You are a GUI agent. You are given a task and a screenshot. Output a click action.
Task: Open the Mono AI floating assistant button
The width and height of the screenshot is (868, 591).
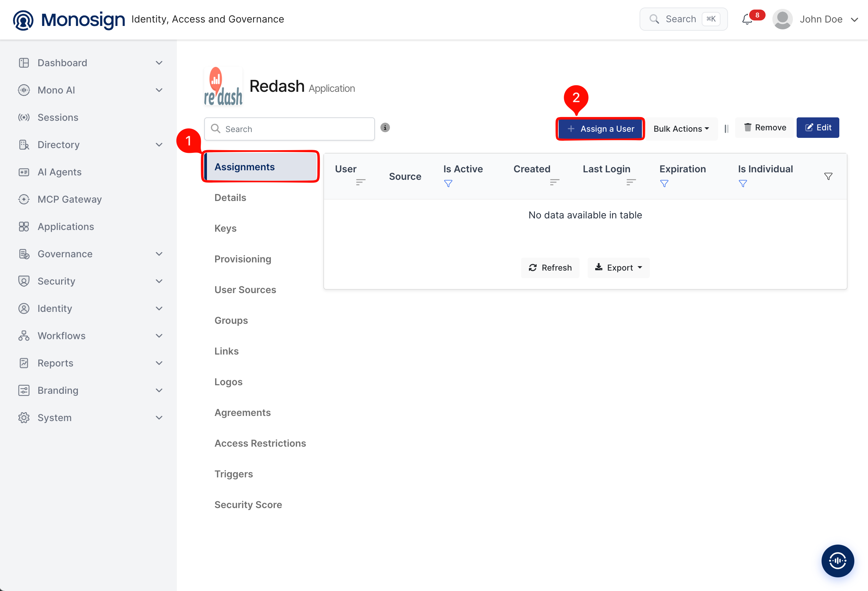pyautogui.click(x=837, y=560)
